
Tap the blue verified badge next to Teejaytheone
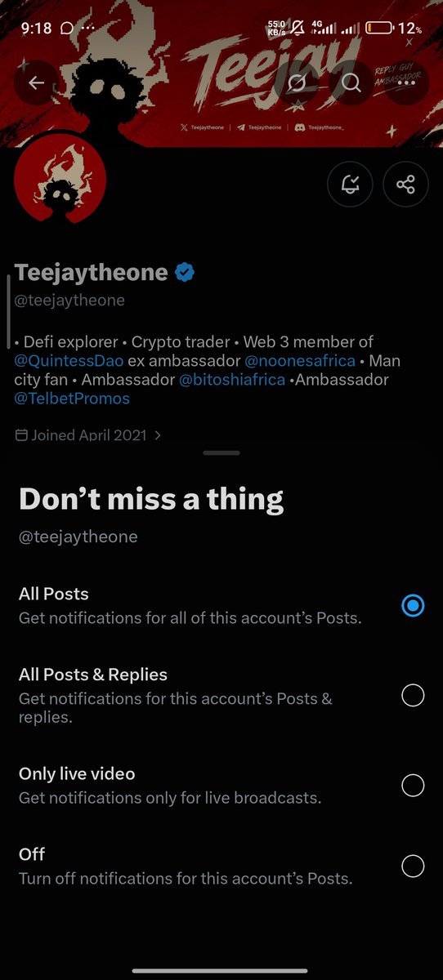[x=185, y=273]
